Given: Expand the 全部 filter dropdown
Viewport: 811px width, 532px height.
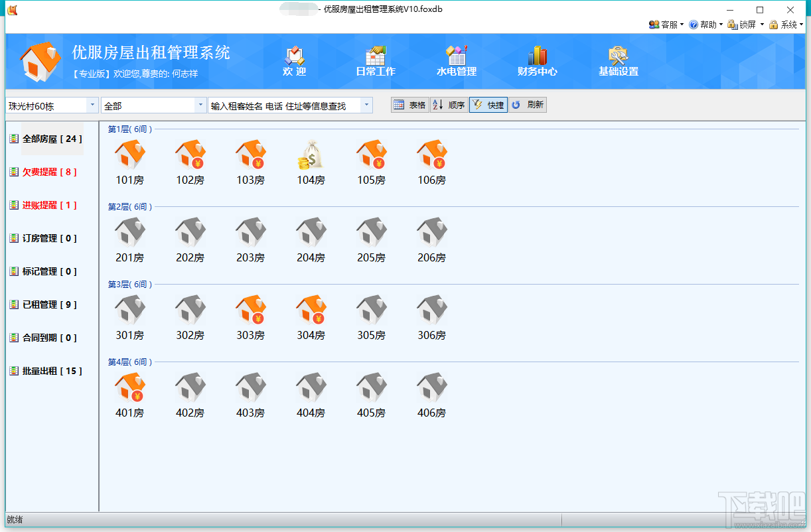Looking at the screenshot, I should pos(200,105).
